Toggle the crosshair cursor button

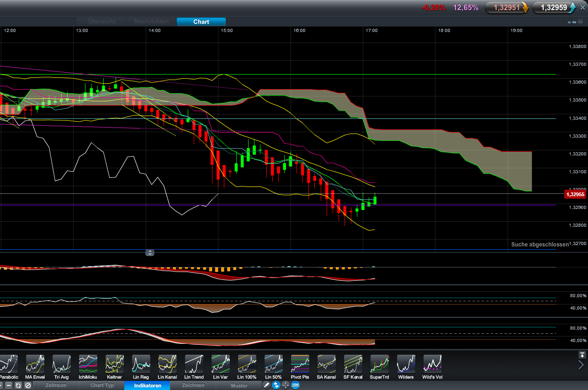click(x=286, y=385)
